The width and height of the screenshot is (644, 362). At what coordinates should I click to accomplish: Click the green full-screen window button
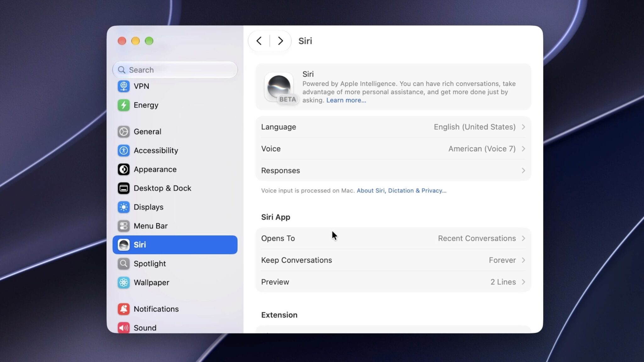click(x=149, y=41)
